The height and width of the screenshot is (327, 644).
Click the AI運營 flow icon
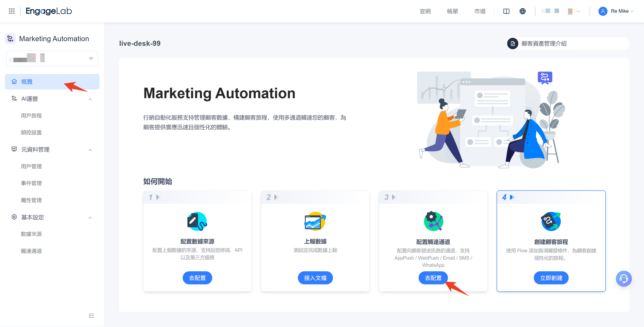14,98
